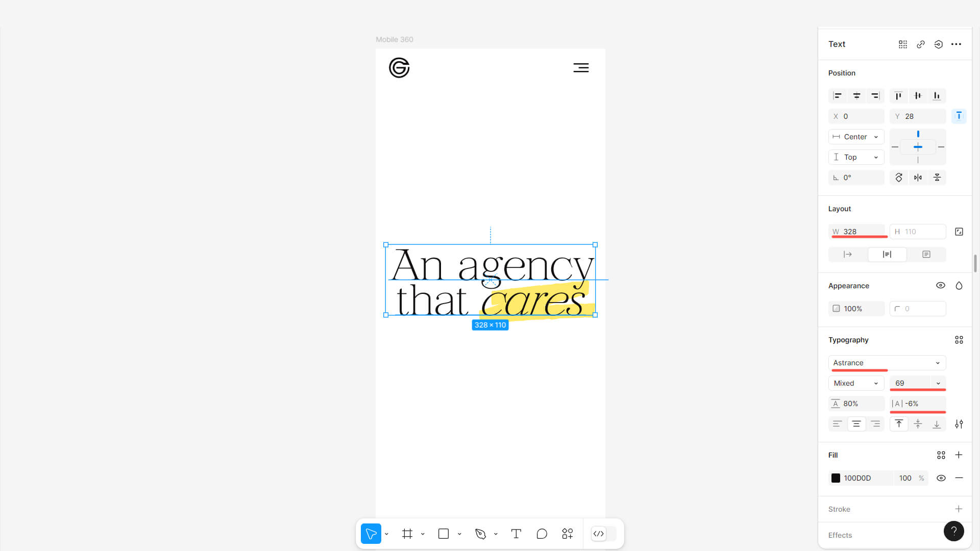Enable the aspect ratio lock
Screen dimensions: 980x551
960,232
